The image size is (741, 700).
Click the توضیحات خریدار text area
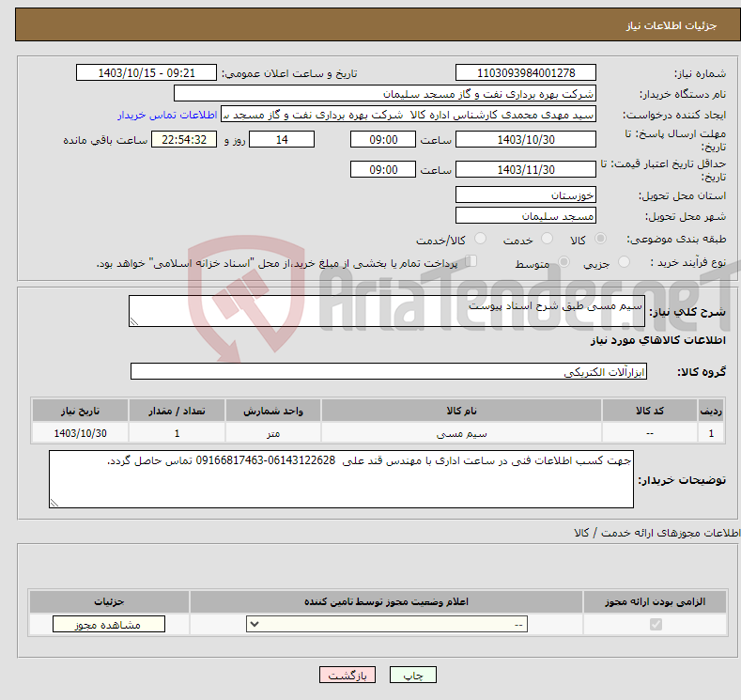pyautogui.click(x=341, y=479)
